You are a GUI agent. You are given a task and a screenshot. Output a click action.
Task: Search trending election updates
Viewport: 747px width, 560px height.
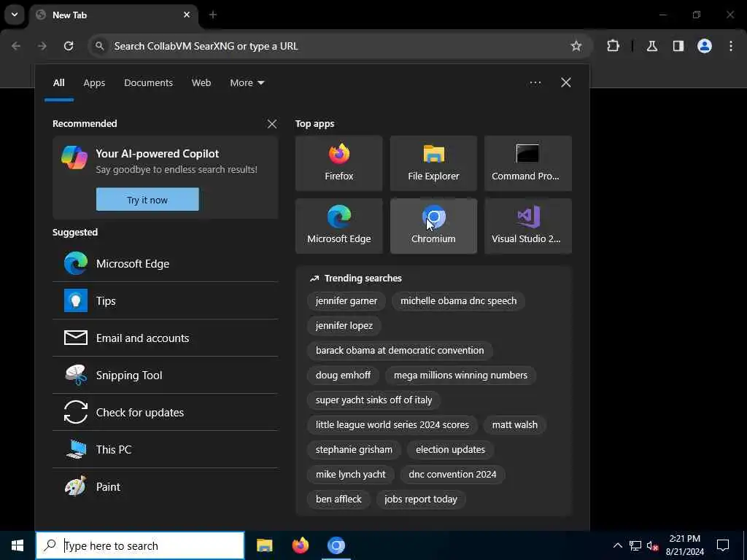tap(450, 449)
